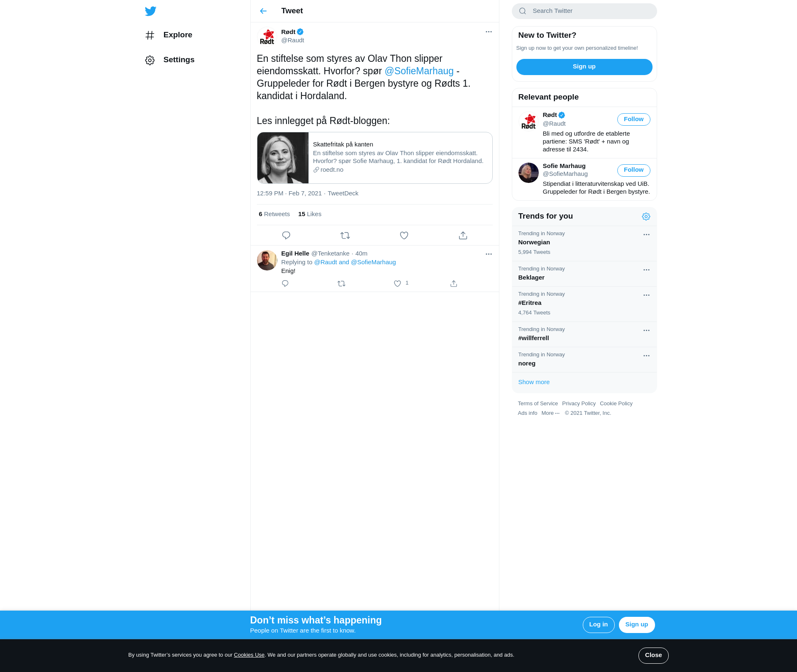Open Ads info footer link

527,413
